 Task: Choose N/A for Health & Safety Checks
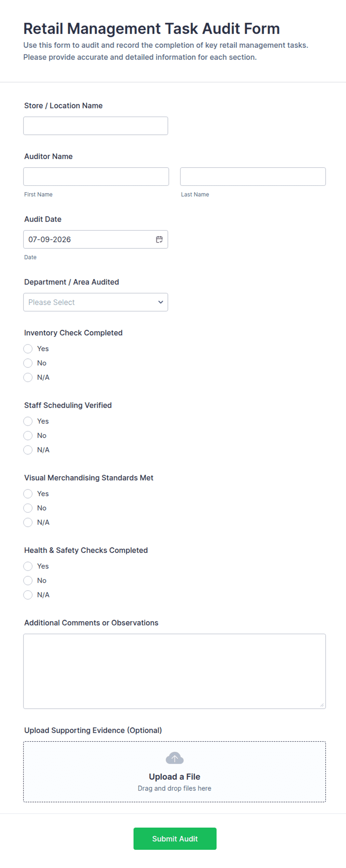click(x=28, y=595)
